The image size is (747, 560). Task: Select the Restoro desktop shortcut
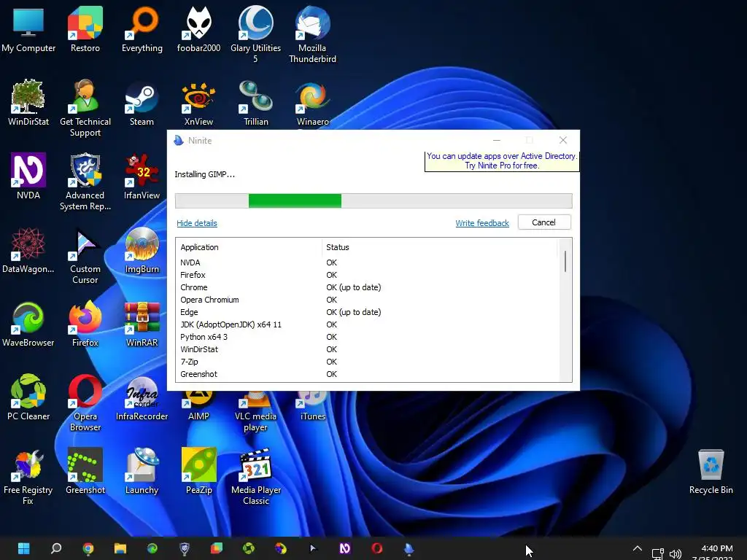85,30
